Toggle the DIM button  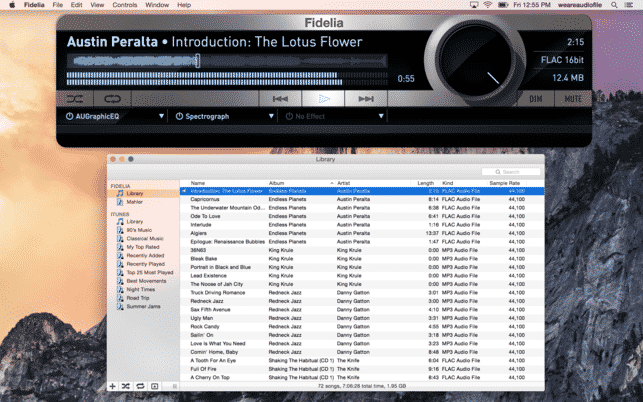[536, 99]
